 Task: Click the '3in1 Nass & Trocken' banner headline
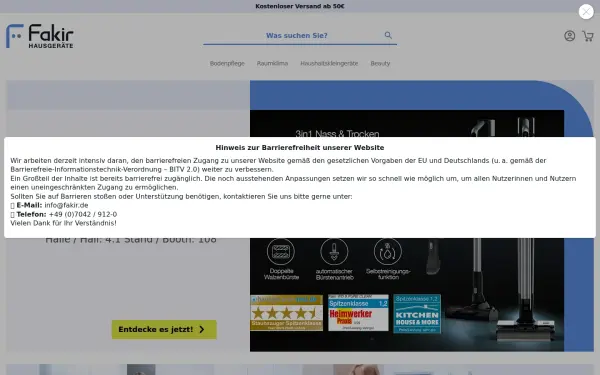337,133
